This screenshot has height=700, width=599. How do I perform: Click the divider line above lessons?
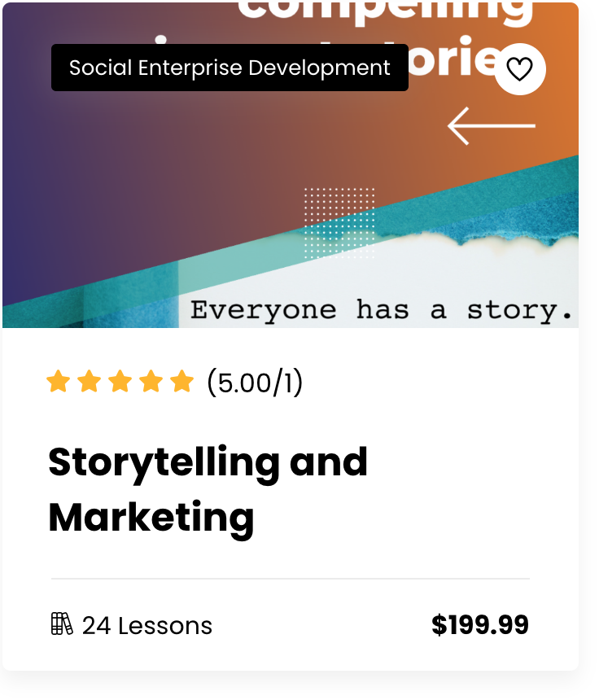click(290, 579)
